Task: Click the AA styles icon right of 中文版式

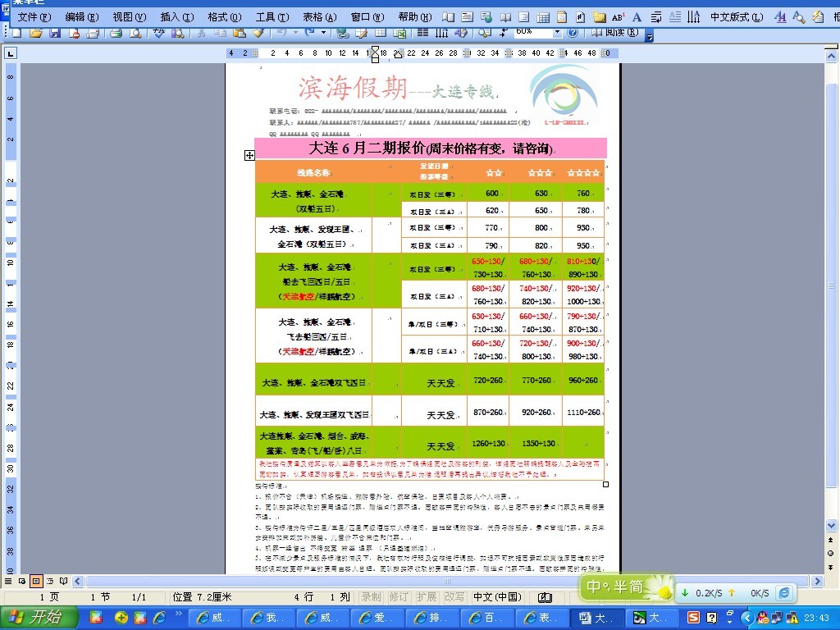Action: coord(781,17)
